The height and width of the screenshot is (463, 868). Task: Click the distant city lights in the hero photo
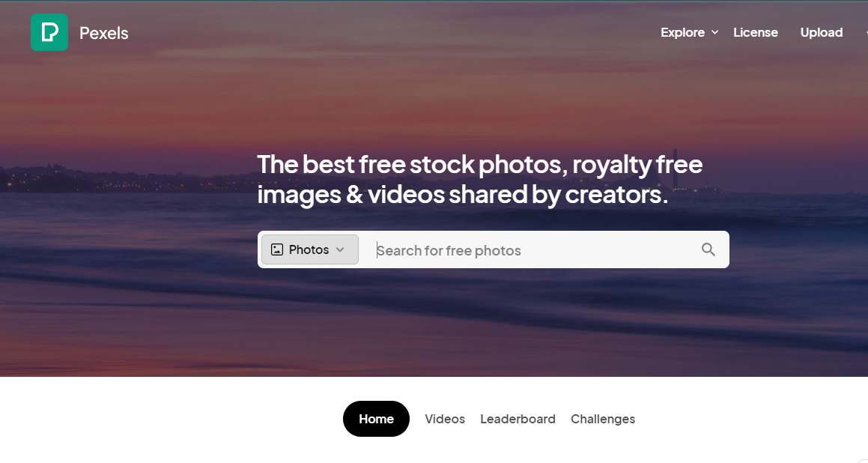tap(83, 178)
